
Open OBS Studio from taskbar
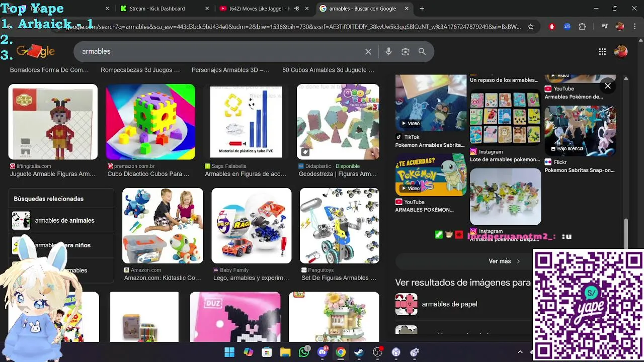point(378,352)
